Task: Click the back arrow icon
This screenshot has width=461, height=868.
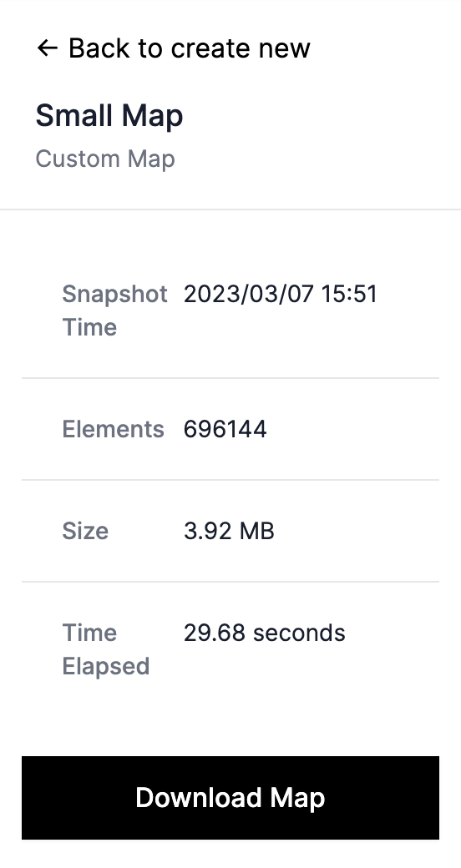Action: [47, 48]
